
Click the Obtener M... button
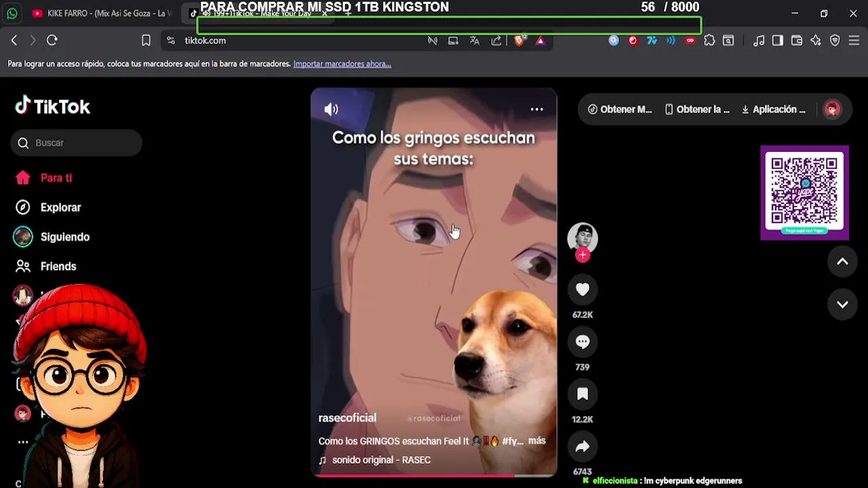[620, 109]
